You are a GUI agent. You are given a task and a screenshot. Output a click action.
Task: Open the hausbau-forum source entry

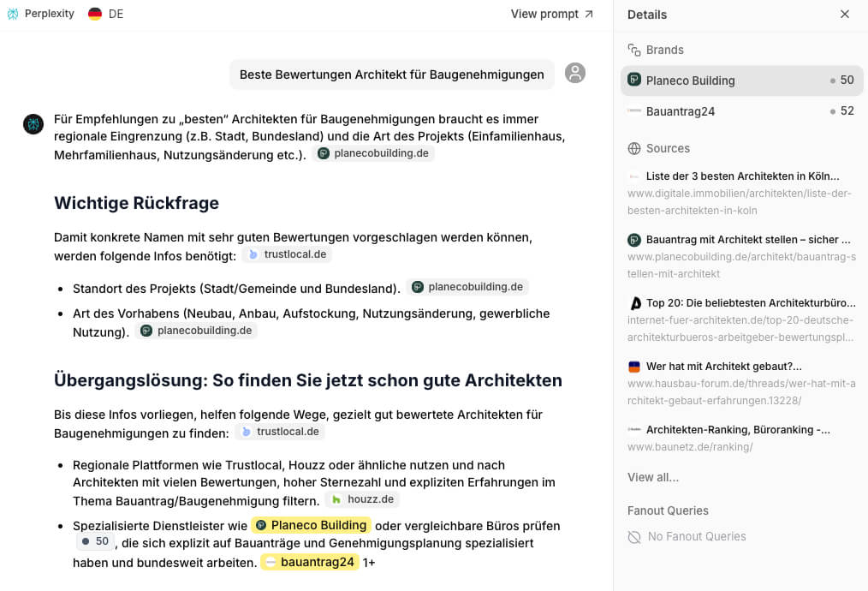coord(741,383)
